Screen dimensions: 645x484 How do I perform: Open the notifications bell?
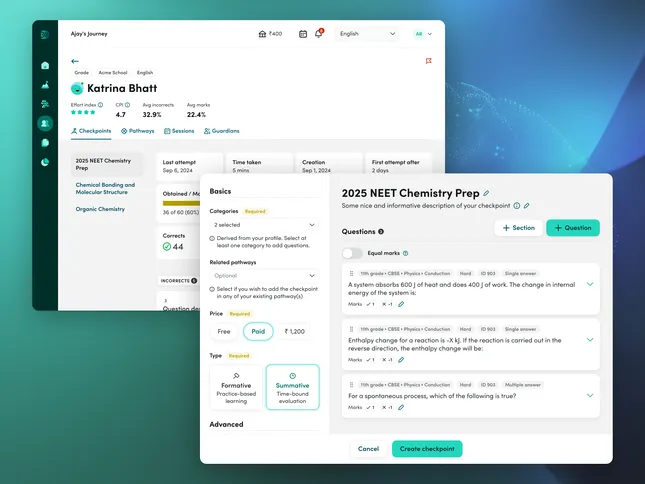(318, 34)
